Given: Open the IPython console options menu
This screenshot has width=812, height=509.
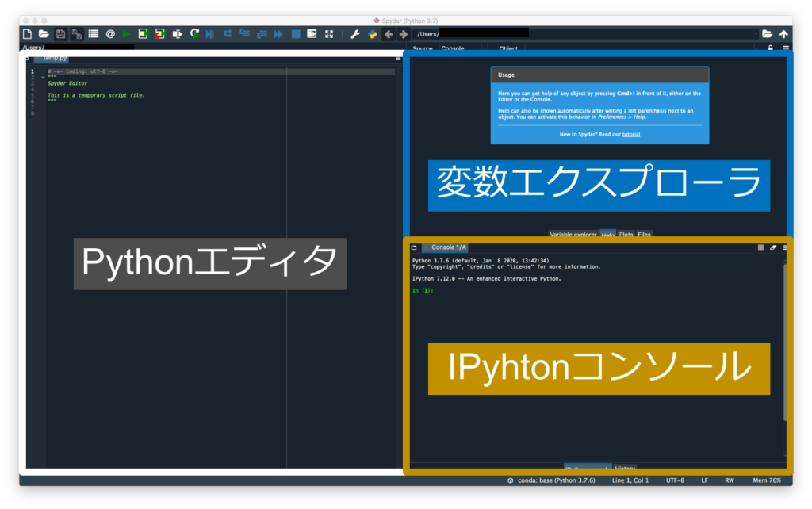Looking at the screenshot, I should pyautogui.click(x=785, y=247).
